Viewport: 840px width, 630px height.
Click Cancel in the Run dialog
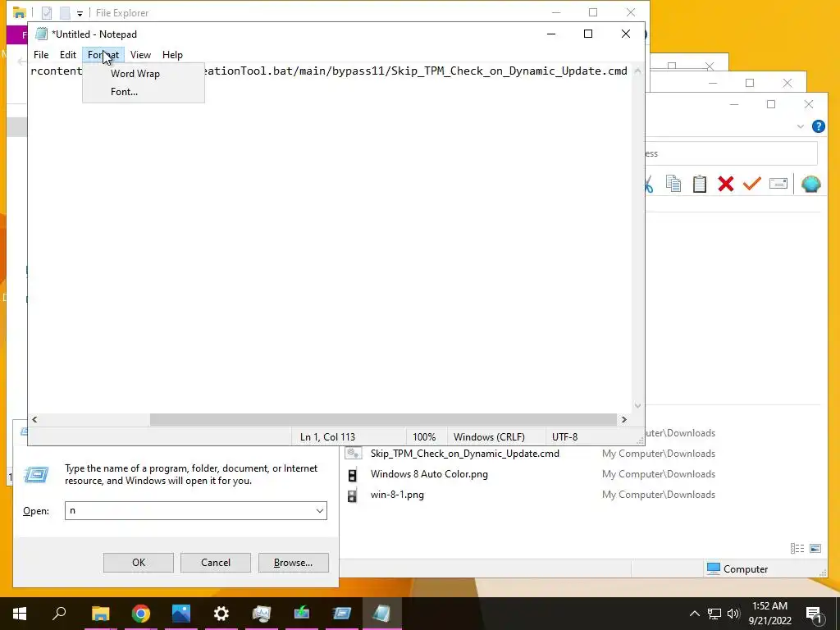(216, 563)
